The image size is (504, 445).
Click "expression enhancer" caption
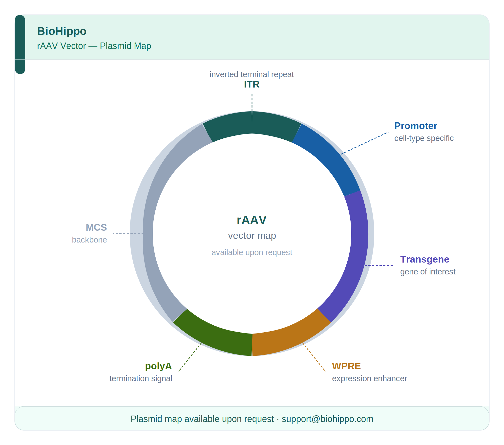(x=369, y=378)
